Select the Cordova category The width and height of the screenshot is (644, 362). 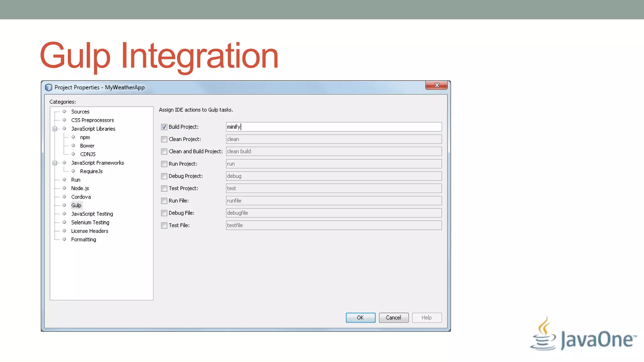(81, 197)
